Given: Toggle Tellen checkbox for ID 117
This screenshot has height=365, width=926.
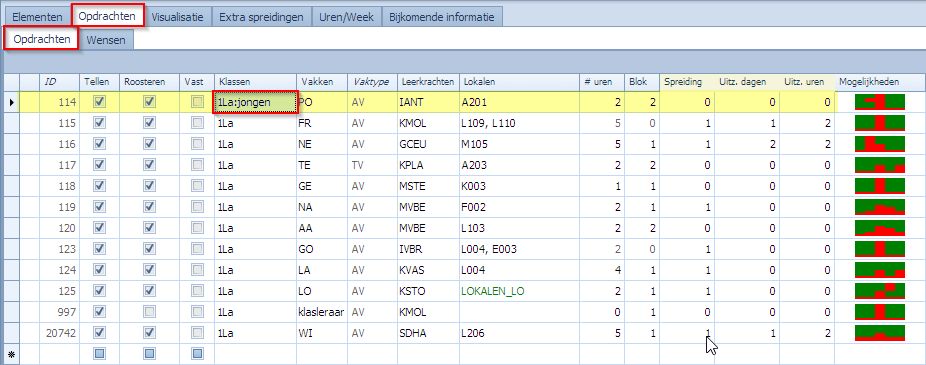Looking at the screenshot, I should coord(99,165).
